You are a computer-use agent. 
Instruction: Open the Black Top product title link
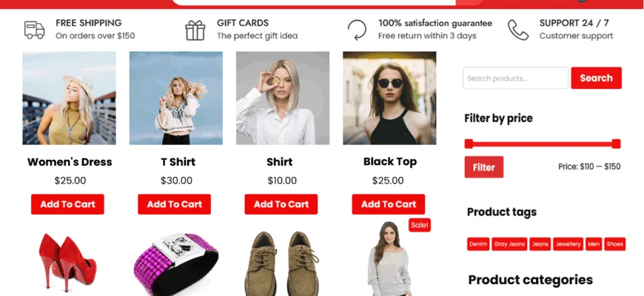[390, 162]
